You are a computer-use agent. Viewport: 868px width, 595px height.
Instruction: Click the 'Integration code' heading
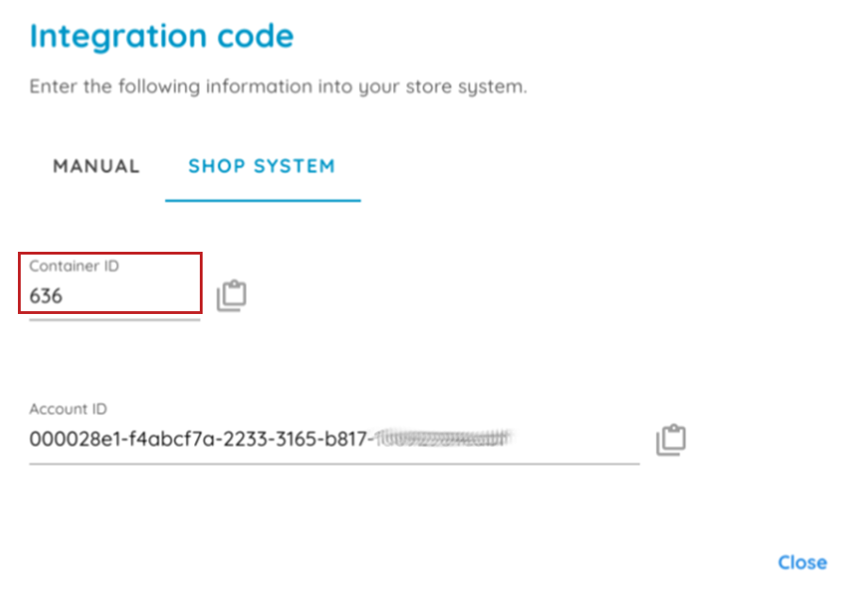click(162, 37)
